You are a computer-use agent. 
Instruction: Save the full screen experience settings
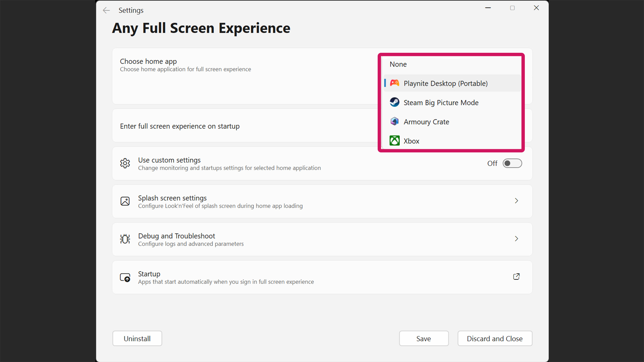click(424, 338)
